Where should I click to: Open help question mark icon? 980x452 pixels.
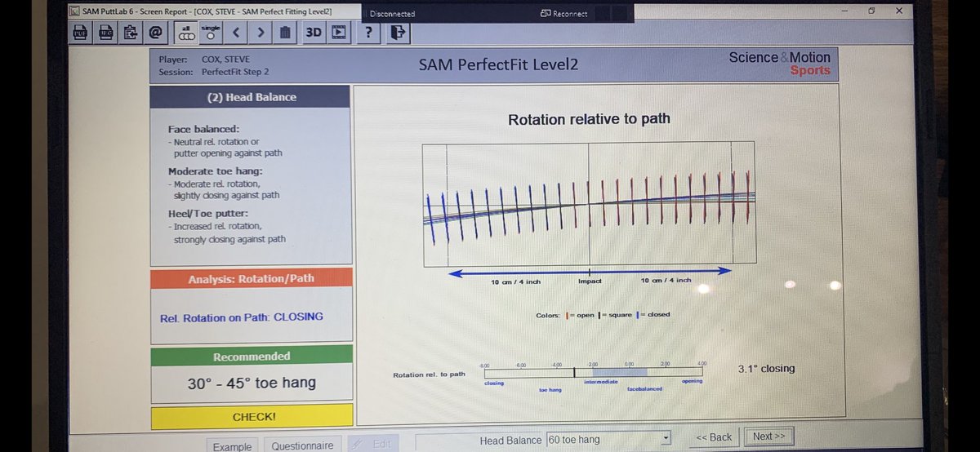[x=369, y=33]
